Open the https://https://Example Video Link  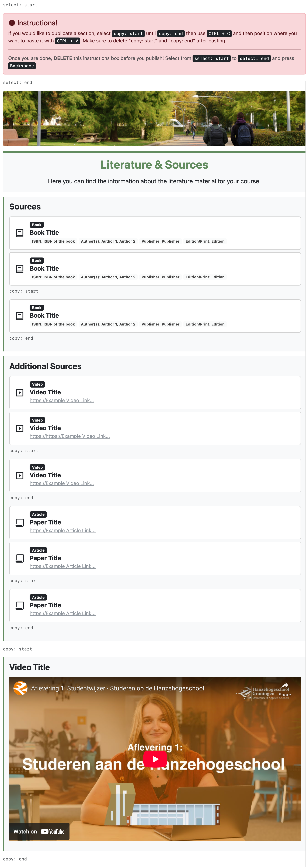[70, 436]
